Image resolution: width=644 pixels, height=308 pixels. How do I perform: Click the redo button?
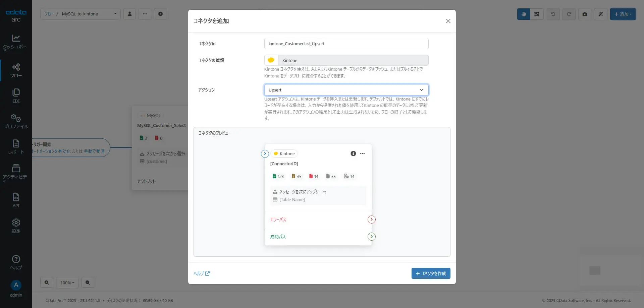point(569,14)
